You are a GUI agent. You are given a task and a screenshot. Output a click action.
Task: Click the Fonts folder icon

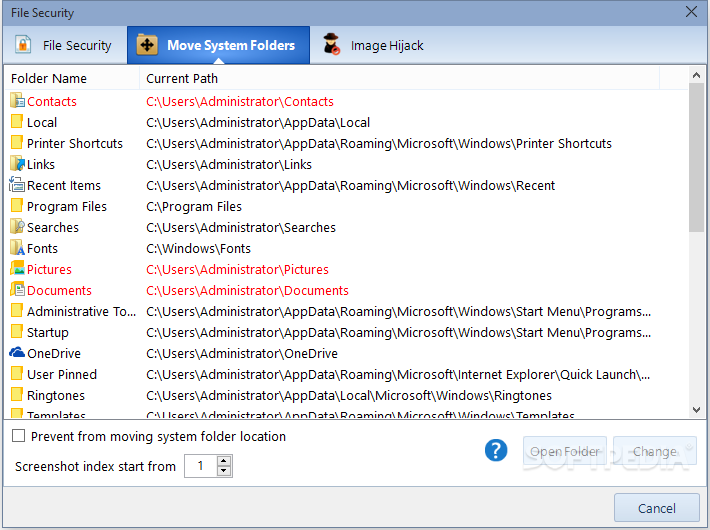pos(17,247)
